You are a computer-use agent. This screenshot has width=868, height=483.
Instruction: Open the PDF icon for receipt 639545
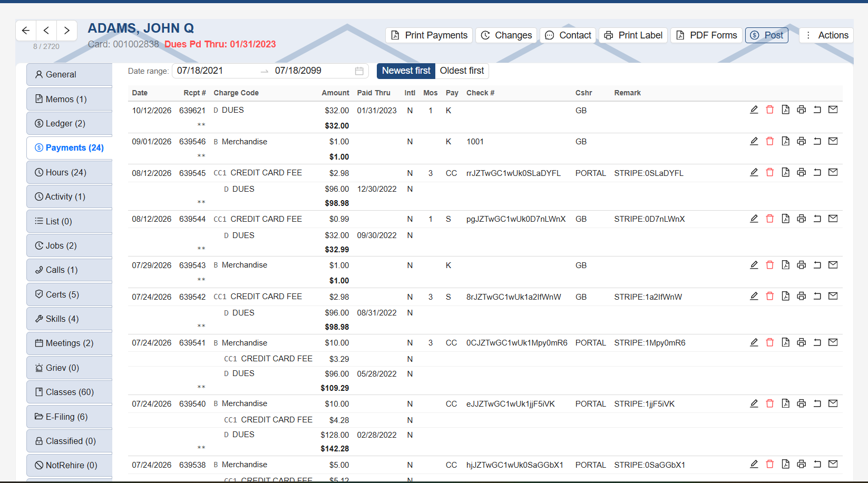(786, 172)
